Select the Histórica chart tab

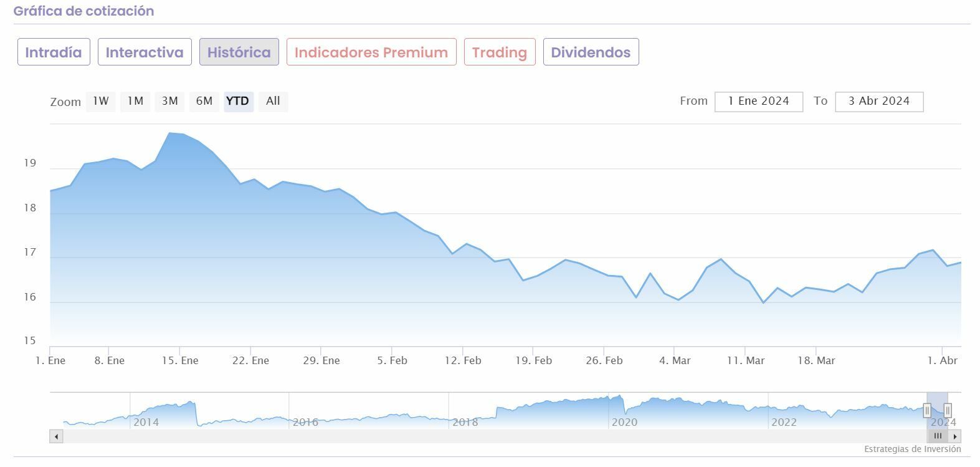click(x=239, y=52)
